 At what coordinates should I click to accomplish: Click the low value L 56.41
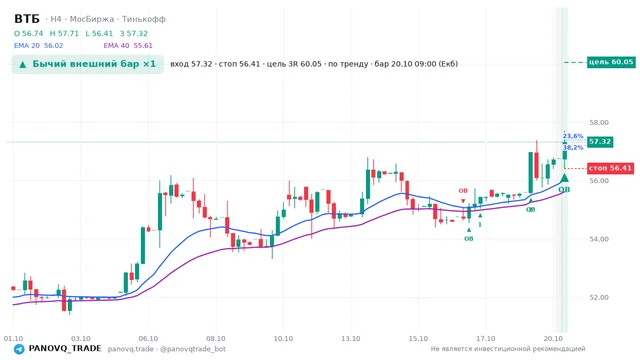(x=99, y=33)
